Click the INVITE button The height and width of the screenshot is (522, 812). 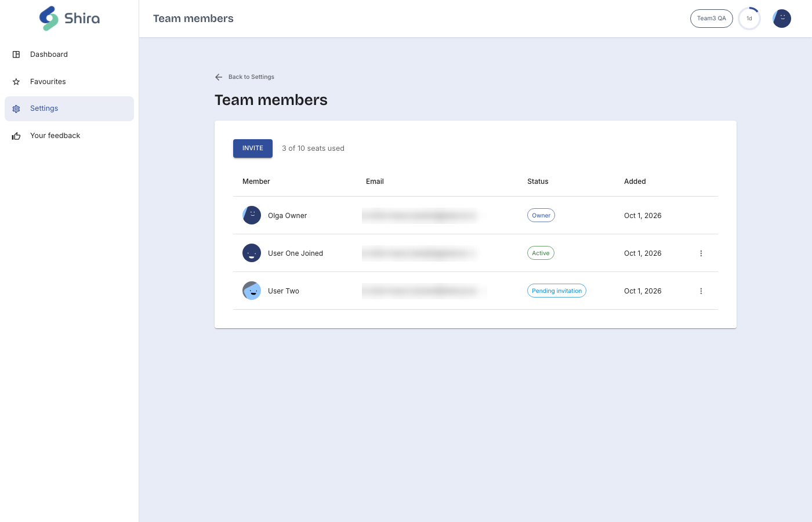tap(253, 148)
